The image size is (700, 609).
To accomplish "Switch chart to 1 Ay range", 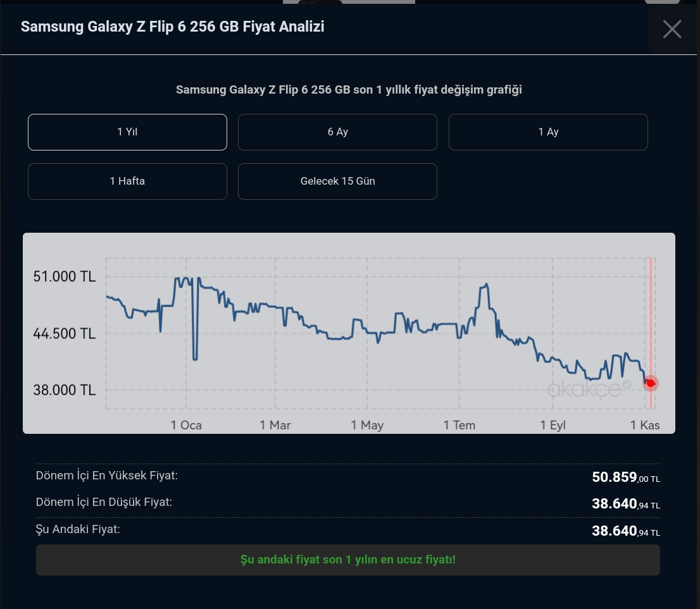I will click(x=548, y=132).
